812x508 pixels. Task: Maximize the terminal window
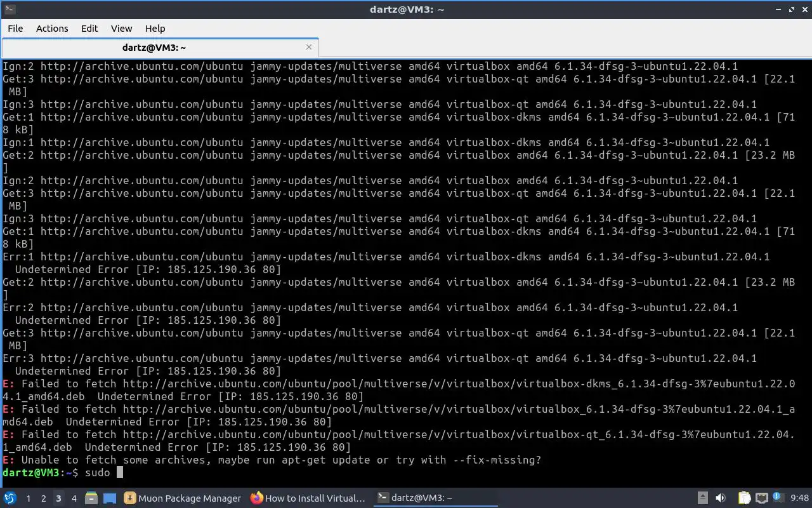coord(792,10)
